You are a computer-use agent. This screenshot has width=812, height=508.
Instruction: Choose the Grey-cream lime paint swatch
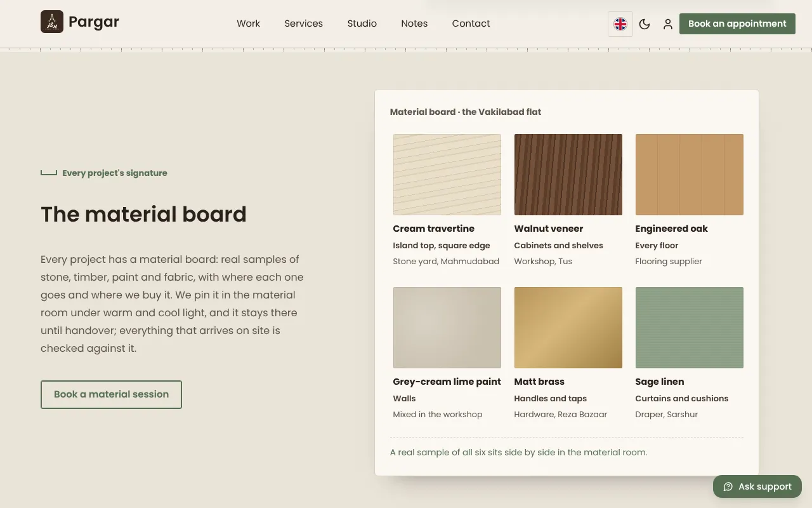click(x=447, y=328)
